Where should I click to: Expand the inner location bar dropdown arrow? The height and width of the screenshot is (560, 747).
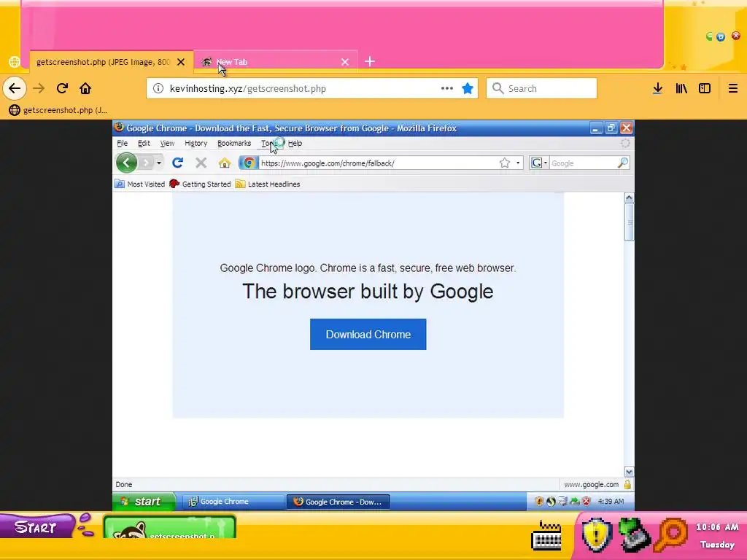click(x=518, y=163)
